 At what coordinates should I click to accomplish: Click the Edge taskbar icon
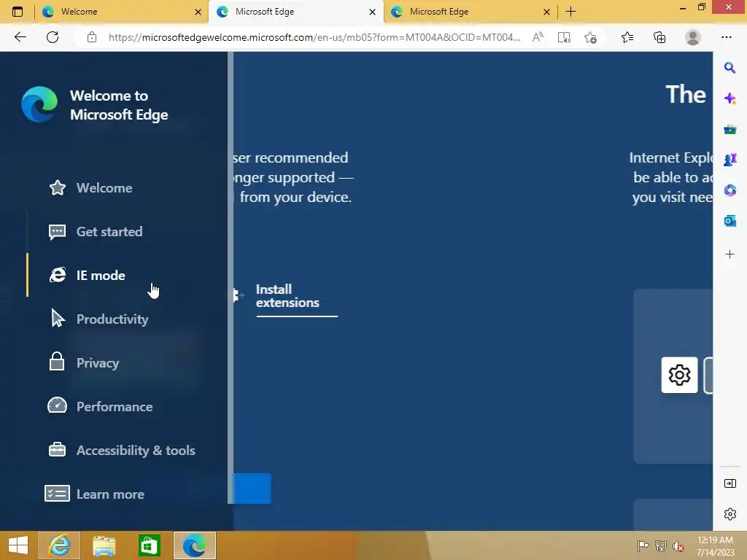tap(194, 545)
